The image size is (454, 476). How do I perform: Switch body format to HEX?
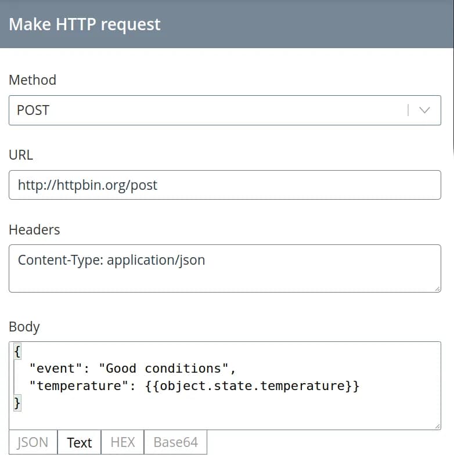click(x=122, y=442)
